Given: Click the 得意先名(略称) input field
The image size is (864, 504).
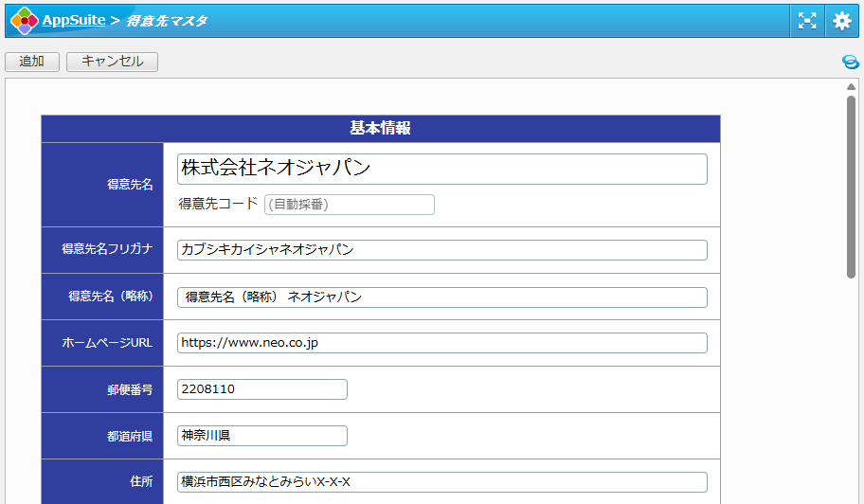Looking at the screenshot, I should tap(441, 297).
